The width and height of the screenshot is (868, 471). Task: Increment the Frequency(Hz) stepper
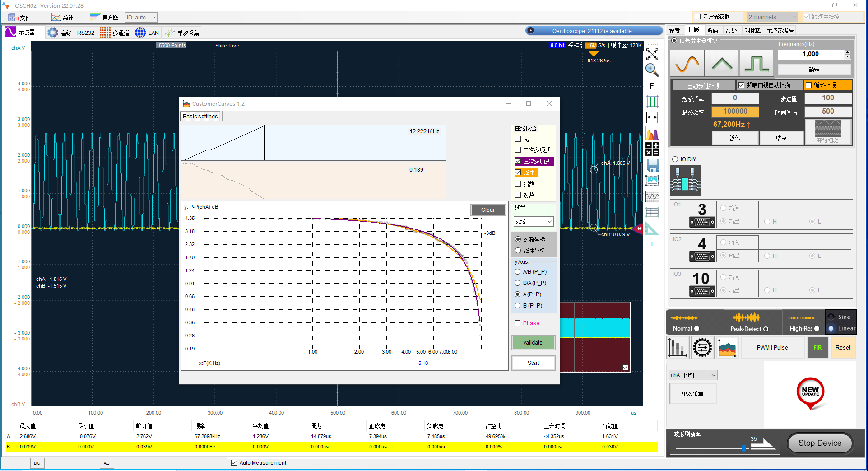[x=847, y=52]
